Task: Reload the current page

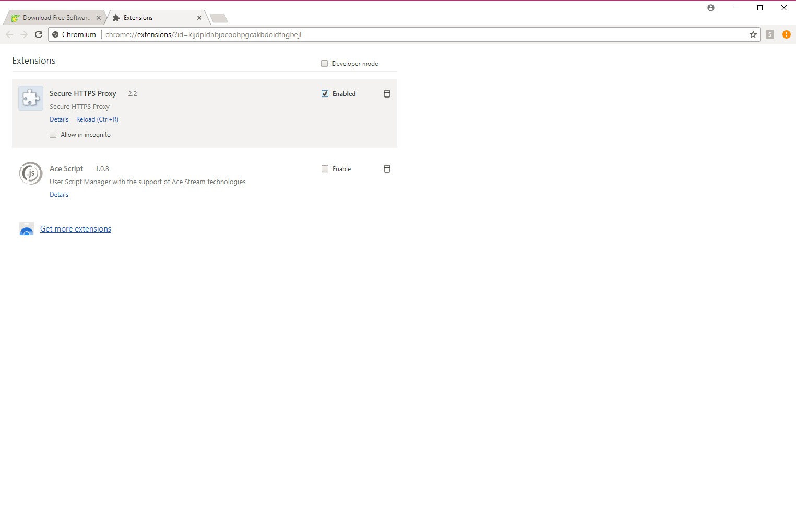Action: [38, 34]
